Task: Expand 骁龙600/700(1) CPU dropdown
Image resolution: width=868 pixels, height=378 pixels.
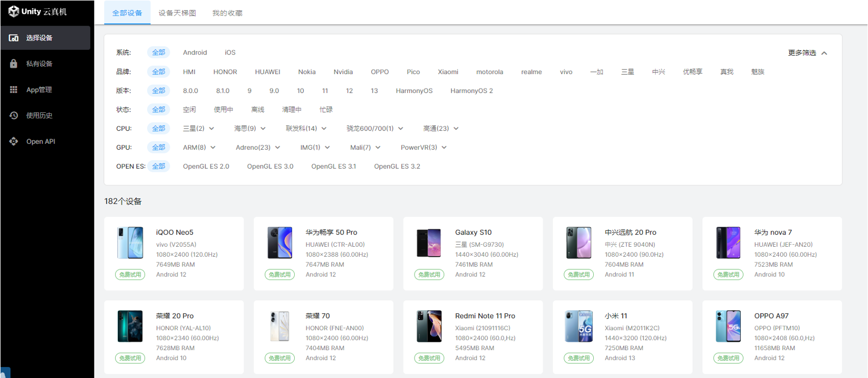Action: pyautogui.click(x=375, y=128)
